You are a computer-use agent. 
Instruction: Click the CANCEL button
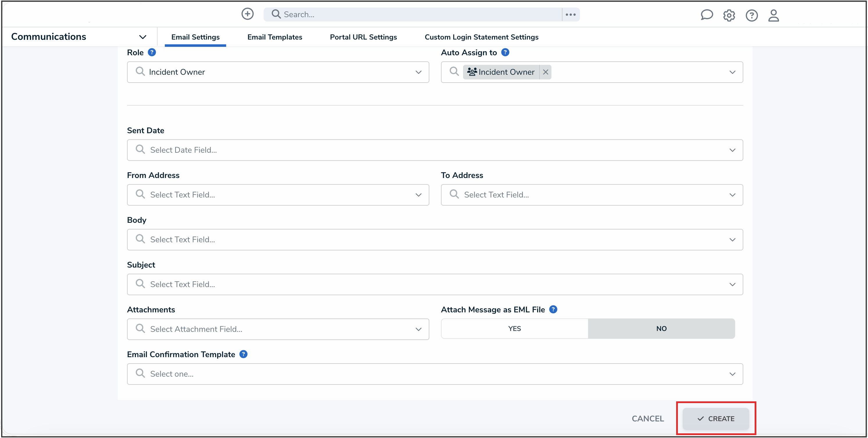coord(648,419)
